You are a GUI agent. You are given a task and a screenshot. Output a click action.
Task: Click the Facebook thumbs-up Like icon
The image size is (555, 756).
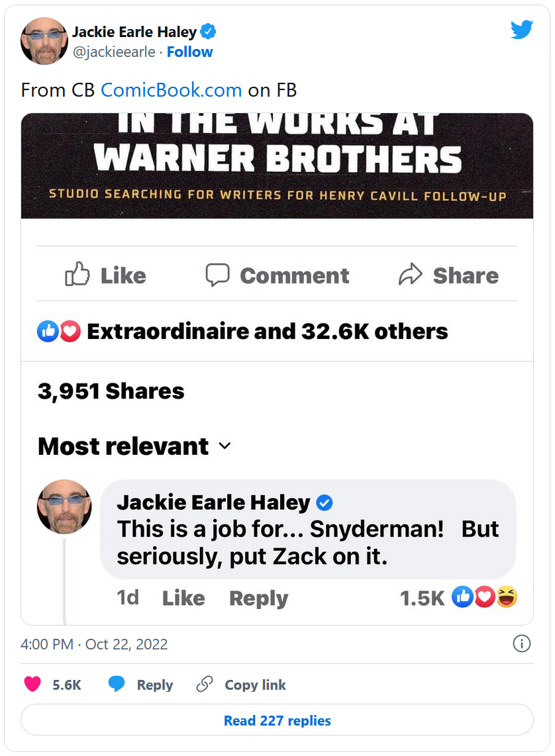77,275
